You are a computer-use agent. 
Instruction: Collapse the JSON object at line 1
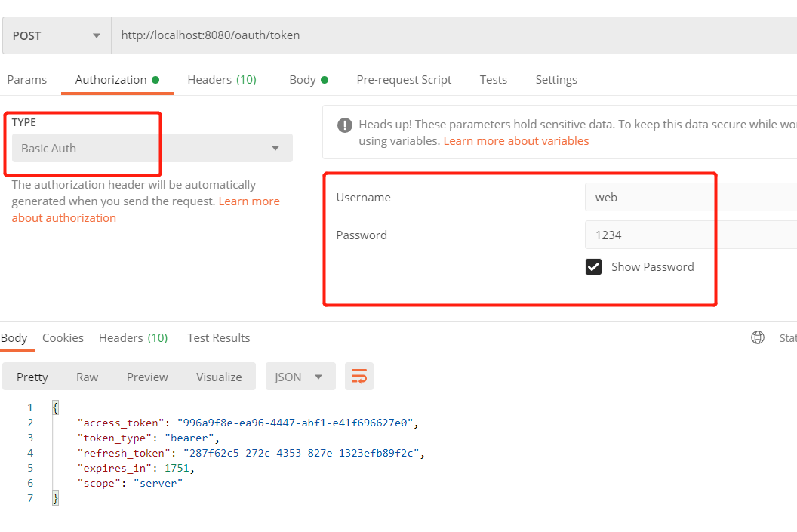click(x=55, y=407)
